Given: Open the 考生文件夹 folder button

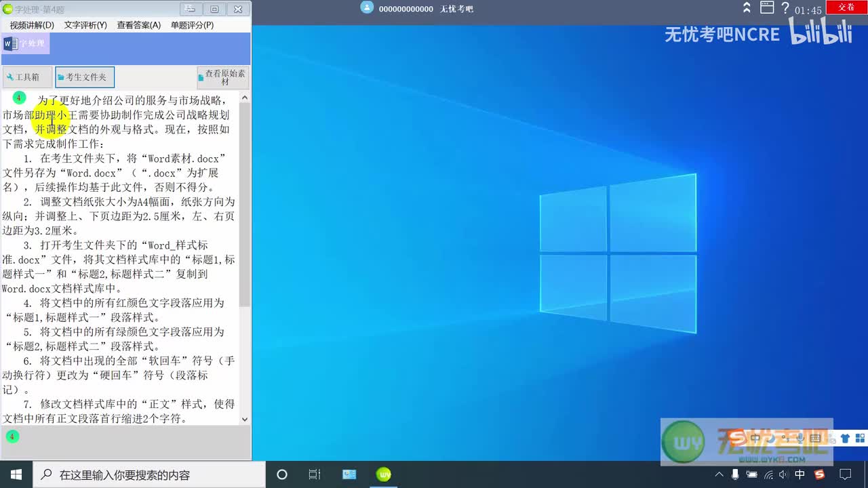Looking at the screenshot, I should tap(85, 77).
